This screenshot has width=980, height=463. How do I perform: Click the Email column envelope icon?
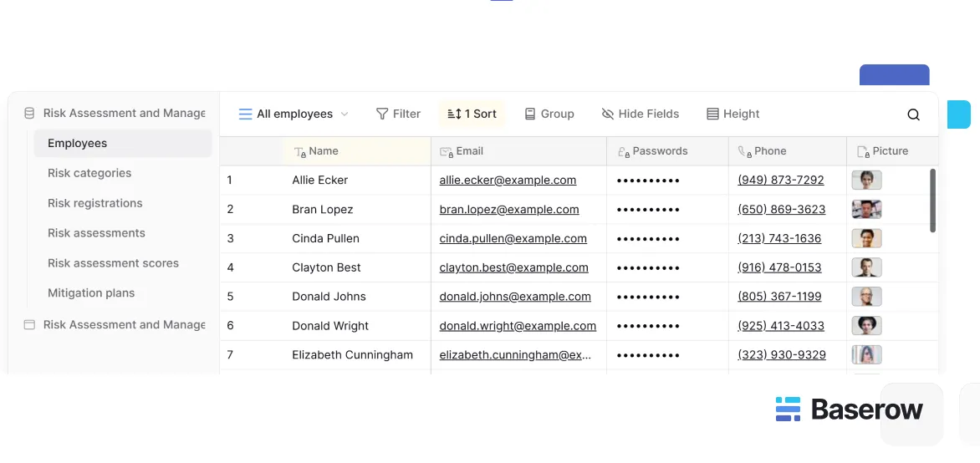point(447,152)
